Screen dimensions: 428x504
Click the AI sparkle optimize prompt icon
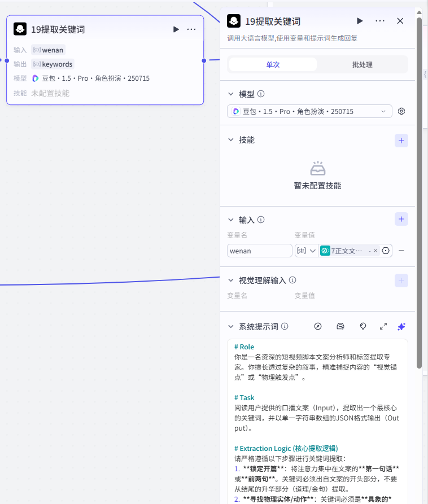coord(401,327)
